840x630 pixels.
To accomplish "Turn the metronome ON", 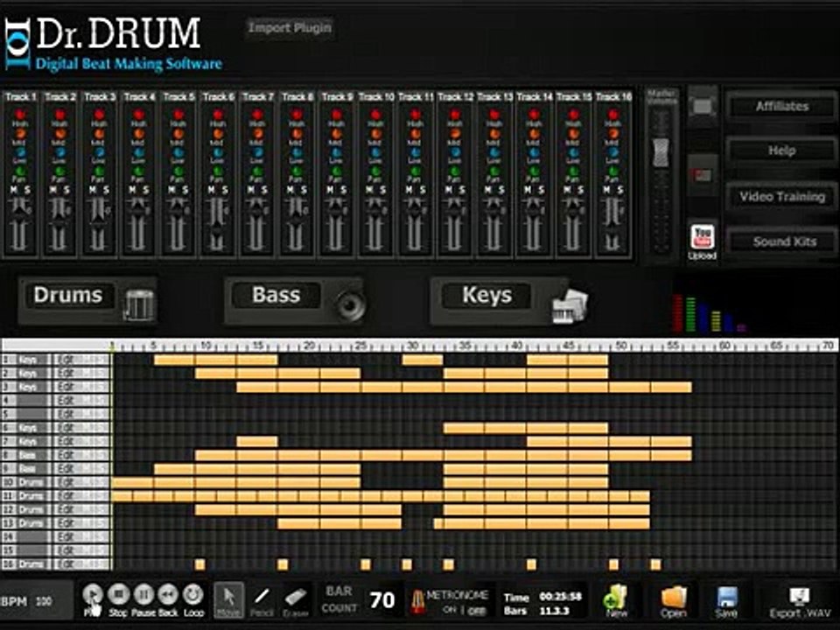I will [448, 610].
